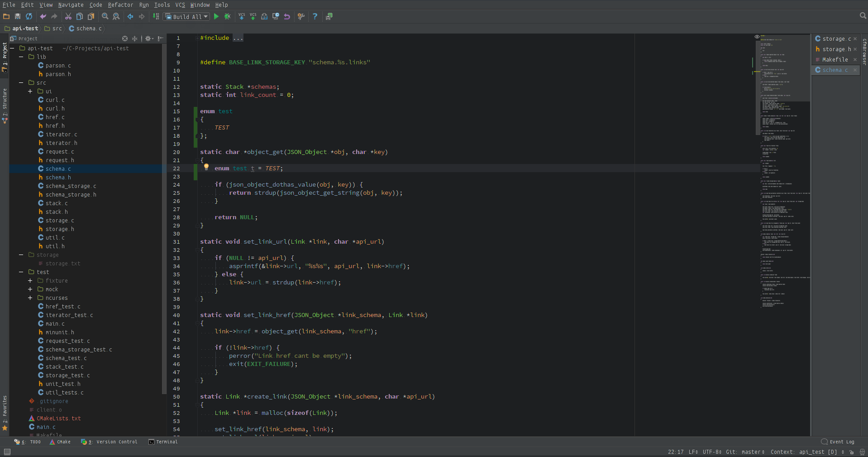Click Compare with the Same Repository Version icon
This screenshot has height=457, width=868.
pos(264,16)
